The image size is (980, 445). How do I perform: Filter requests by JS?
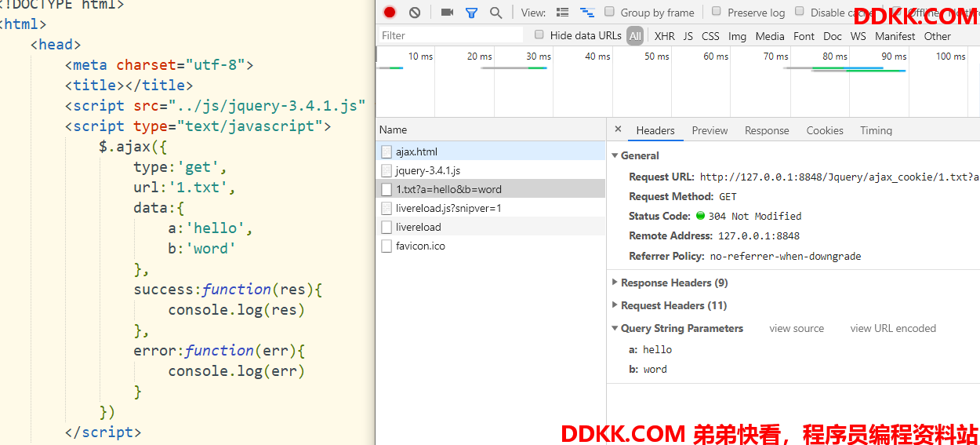(688, 36)
